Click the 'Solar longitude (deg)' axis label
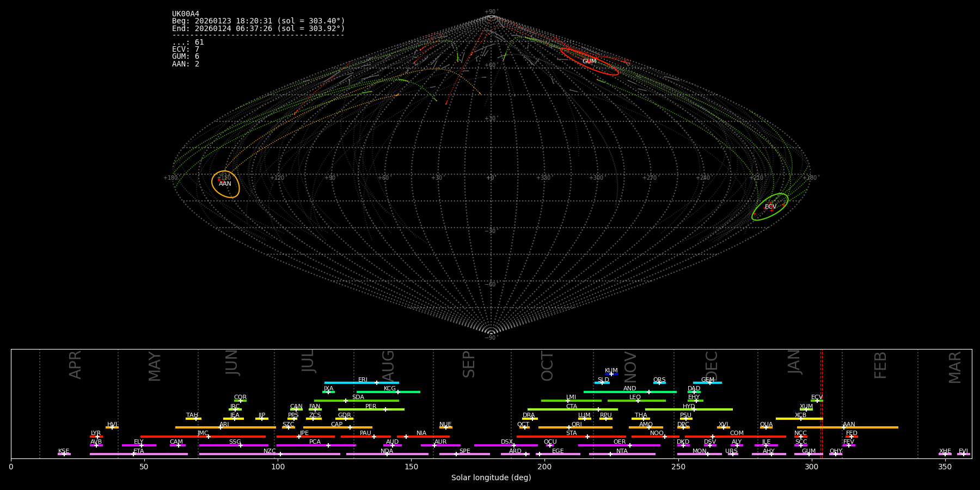 coord(491,478)
